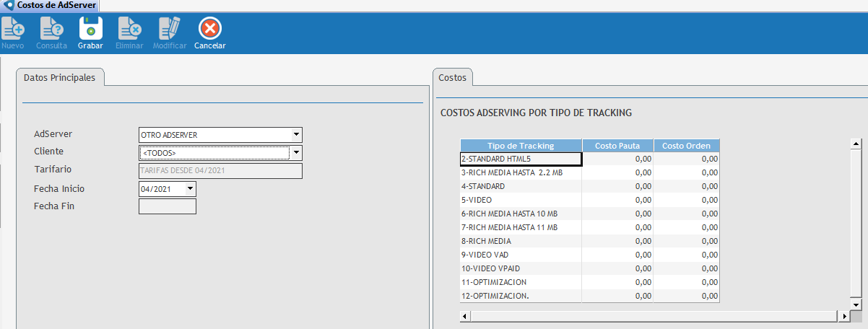This screenshot has height=329, width=868.
Task: Open the AdServer dropdown list
Action: click(296, 135)
